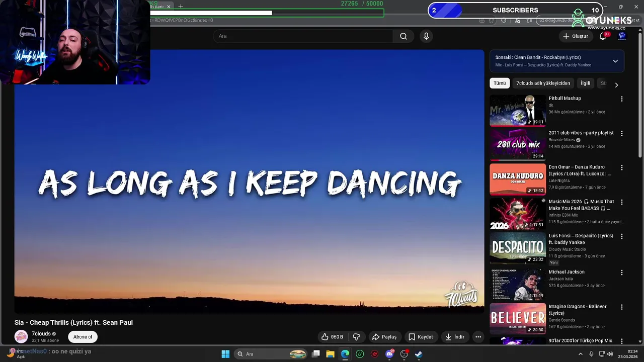Click the Gentle Sounds channel name
This screenshot has height=362, width=644.
(561, 320)
